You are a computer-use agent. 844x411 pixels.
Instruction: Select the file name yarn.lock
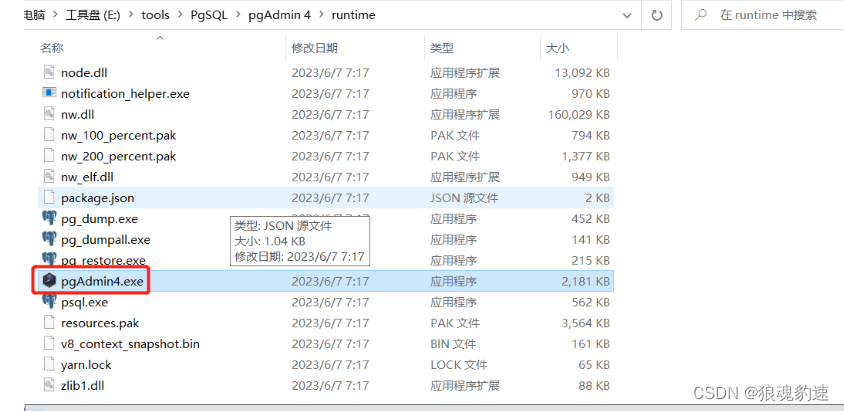(x=86, y=365)
